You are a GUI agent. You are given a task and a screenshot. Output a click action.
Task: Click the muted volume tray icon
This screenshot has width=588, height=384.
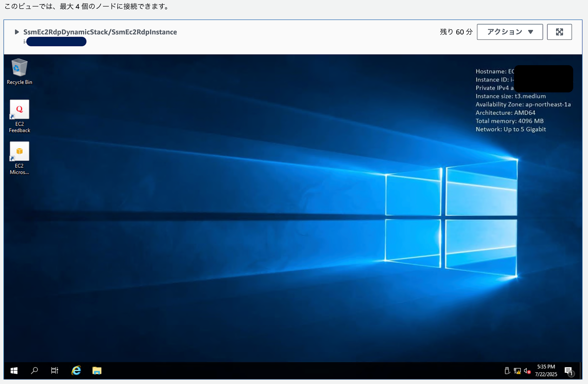pos(527,371)
